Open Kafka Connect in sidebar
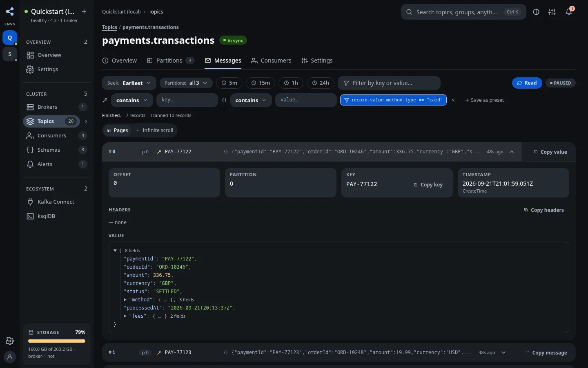 point(57,202)
